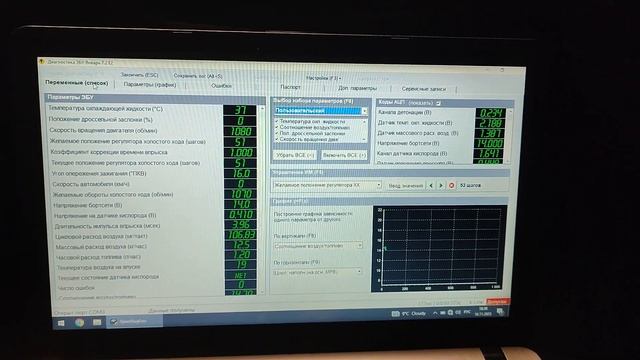Select Угол опережения зажигания row
The image size is (640, 360).
point(154,173)
